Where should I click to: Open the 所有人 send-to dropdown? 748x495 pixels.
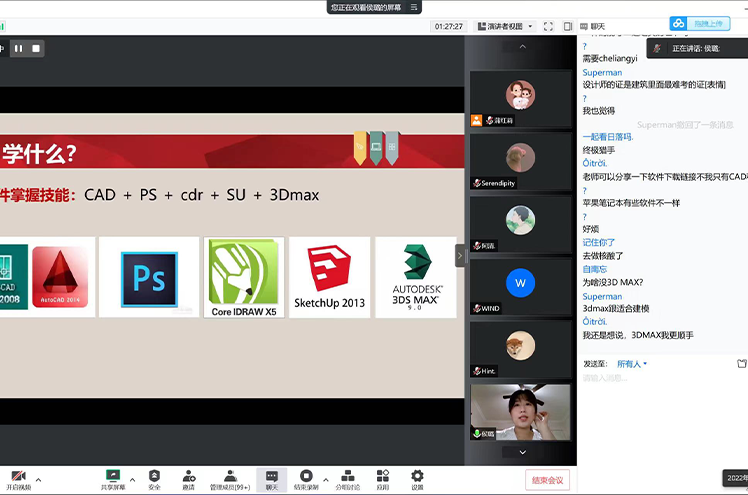click(x=632, y=364)
